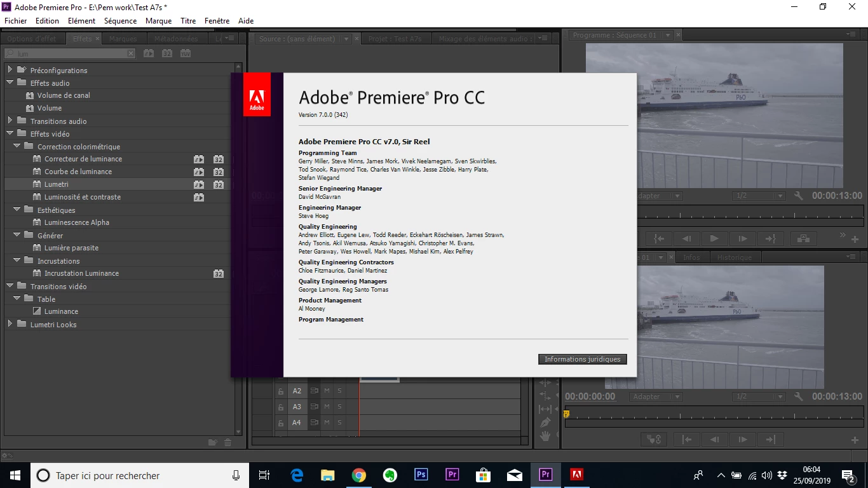868x488 pixels.
Task: Click the Windows search box
Action: [x=139, y=475]
